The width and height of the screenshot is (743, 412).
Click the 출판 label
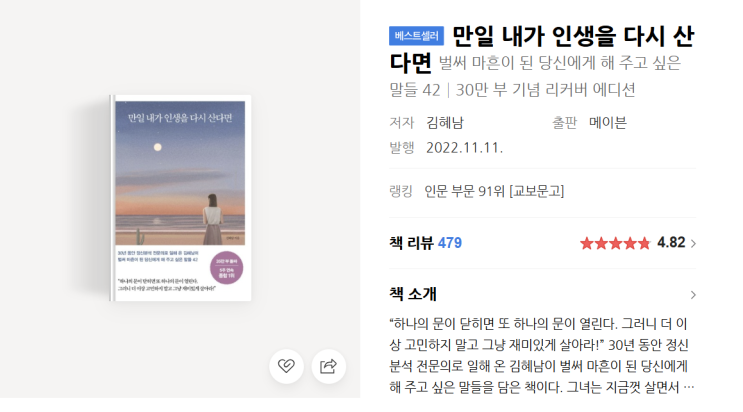coord(564,123)
